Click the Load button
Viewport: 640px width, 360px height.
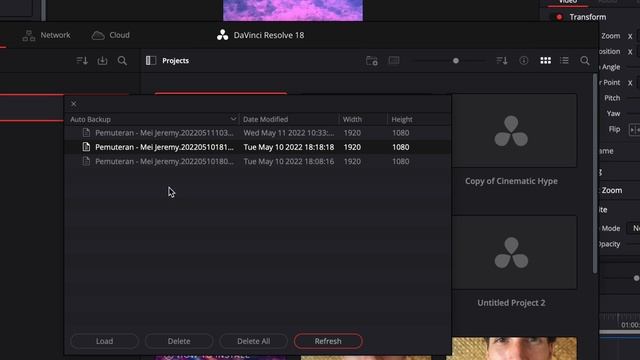[104, 341]
